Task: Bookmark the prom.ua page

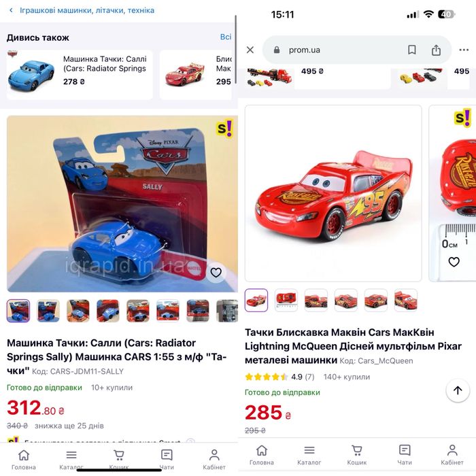Action: pos(411,50)
